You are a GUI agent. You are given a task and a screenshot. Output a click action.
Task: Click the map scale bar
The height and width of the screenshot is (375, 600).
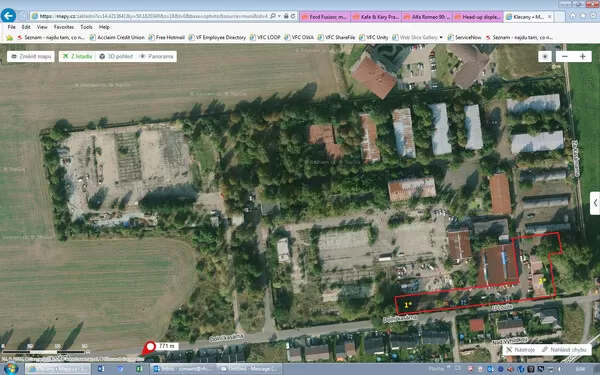pyautogui.click(x=45, y=351)
